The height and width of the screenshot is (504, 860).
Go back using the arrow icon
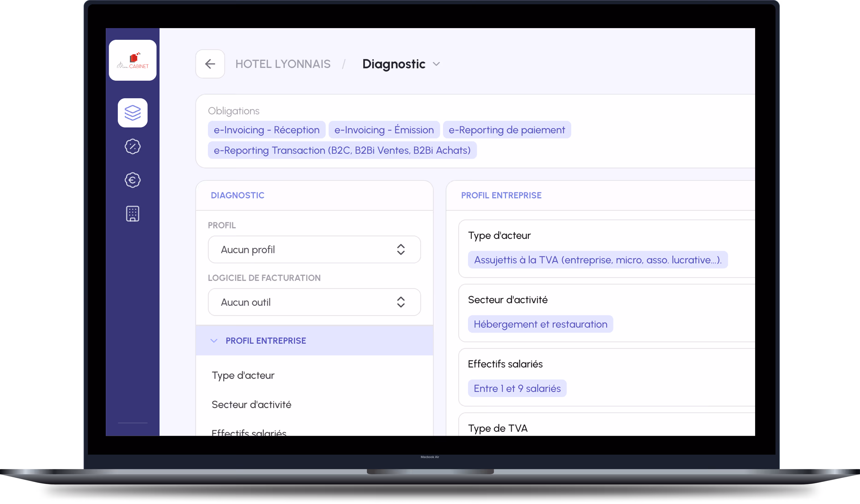click(210, 64)
